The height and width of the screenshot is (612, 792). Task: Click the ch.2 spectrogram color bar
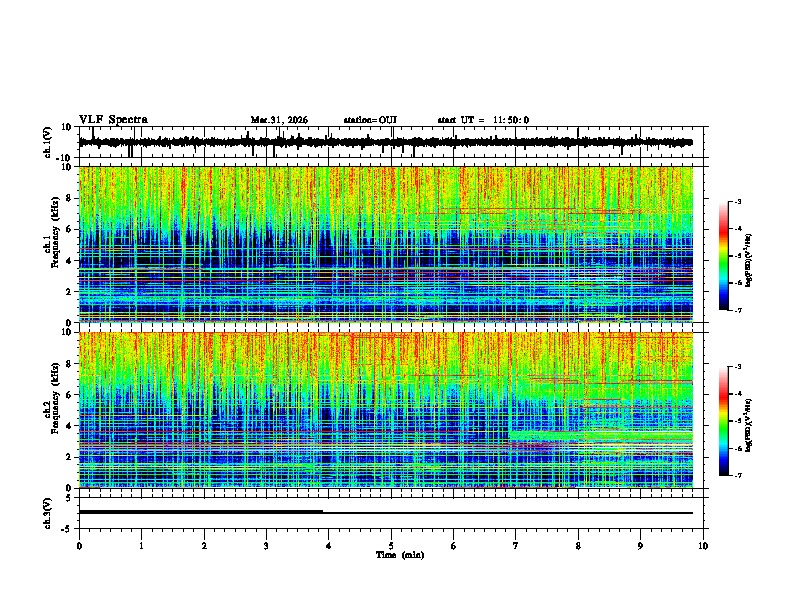[724, 421]
